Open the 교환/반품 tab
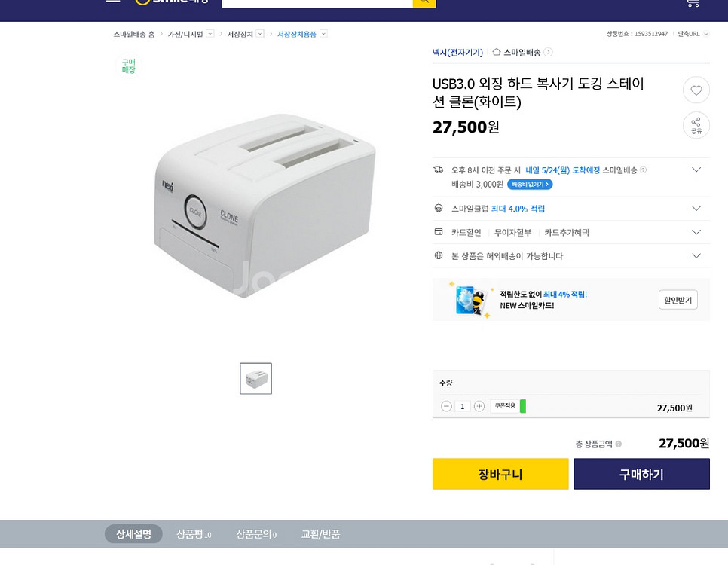This screenshot has width=728, height=565. [320, 534]
